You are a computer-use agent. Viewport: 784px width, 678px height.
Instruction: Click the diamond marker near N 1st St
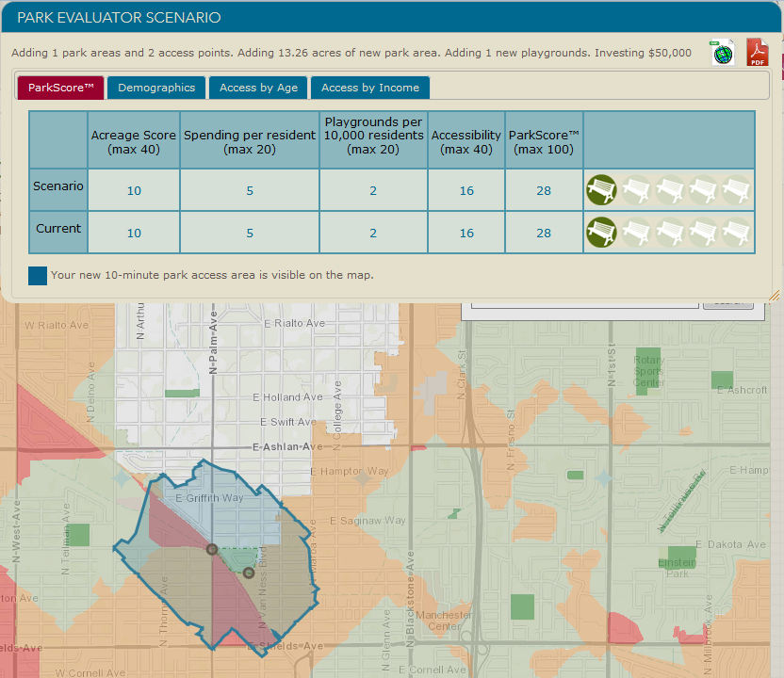pos(603,477)
